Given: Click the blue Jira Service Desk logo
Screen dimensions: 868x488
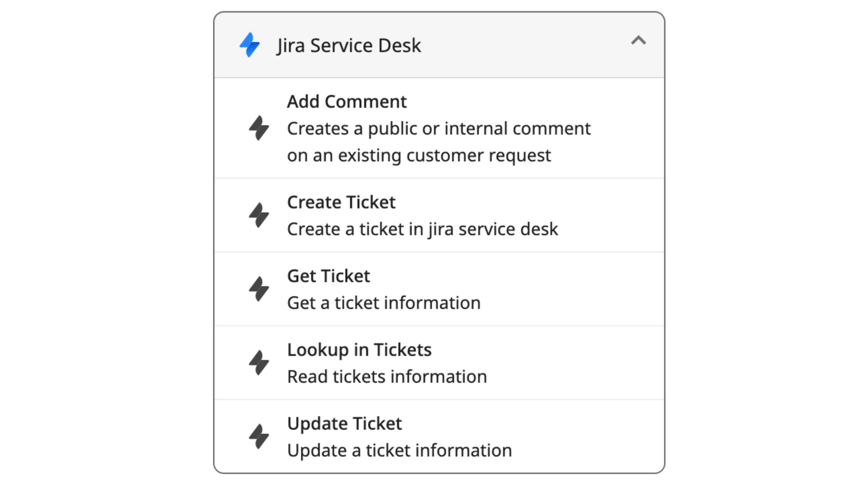Looking at the screenshot, I should [250, 45].
